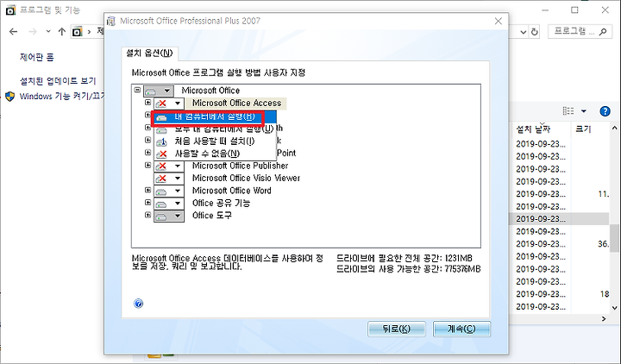This screenshot has height=364, width=621.
Task: Open install dropdown for Microsoft Office Access
Action: (x=169, y=104)
